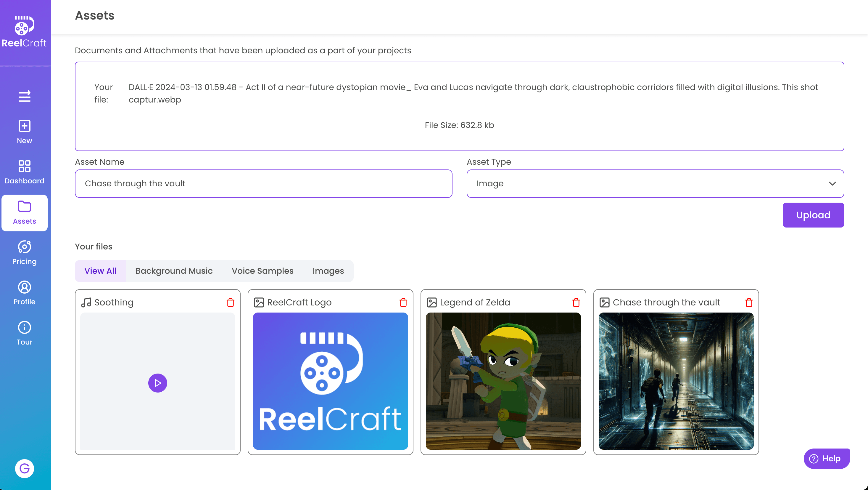Switch to the Background Music tab
The image size is (868, 490).
tap(174, 271)
